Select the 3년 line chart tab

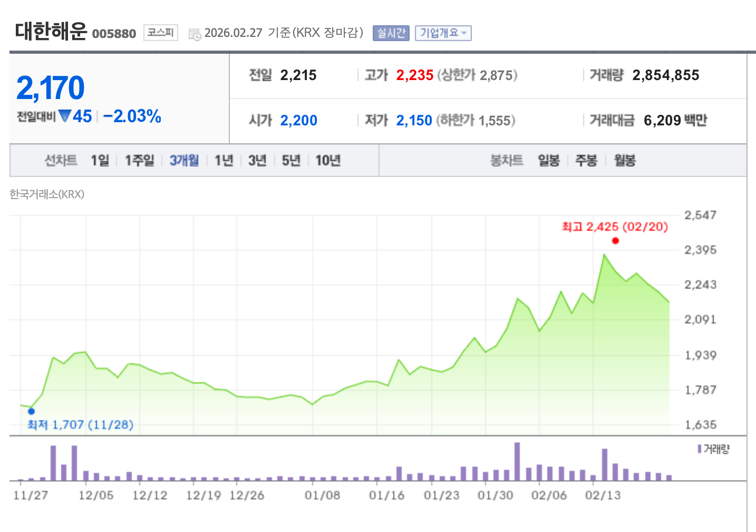[257, 160]
